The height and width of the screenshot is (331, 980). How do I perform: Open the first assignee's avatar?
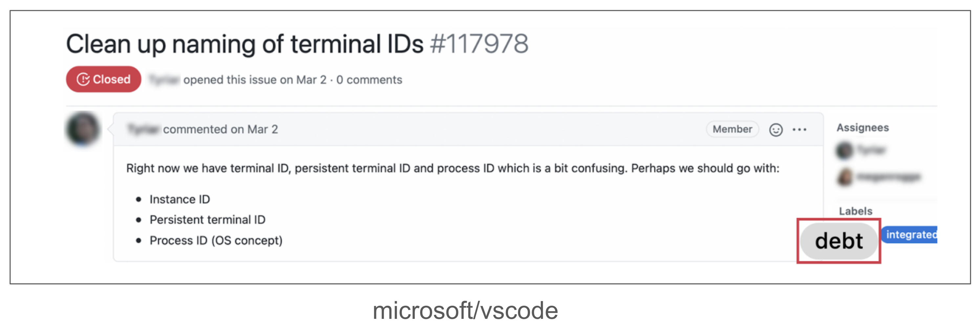click(844, 150)
